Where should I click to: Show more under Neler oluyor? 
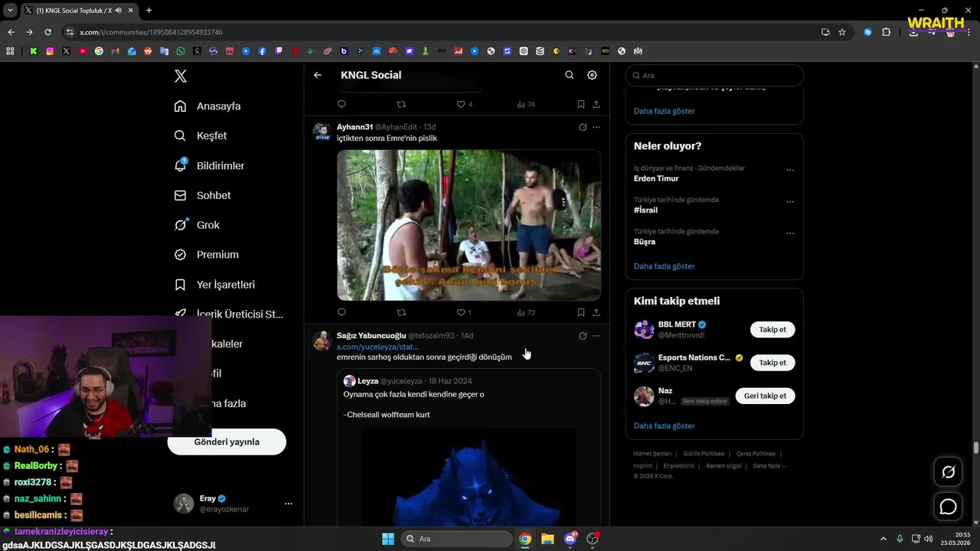point(664,266)
